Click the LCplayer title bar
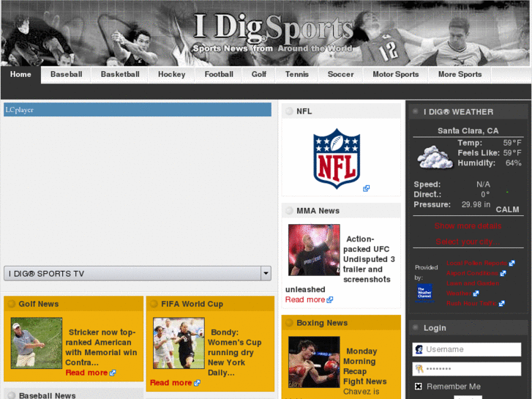Viewport: 532px width, 399px height. [x=138, y=110]
